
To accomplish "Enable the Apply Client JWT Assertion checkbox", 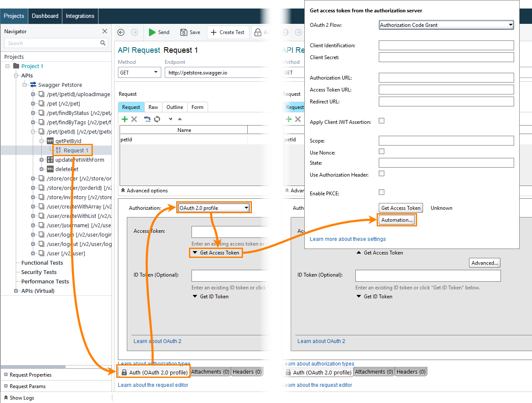I will click(x=382, y=121).
